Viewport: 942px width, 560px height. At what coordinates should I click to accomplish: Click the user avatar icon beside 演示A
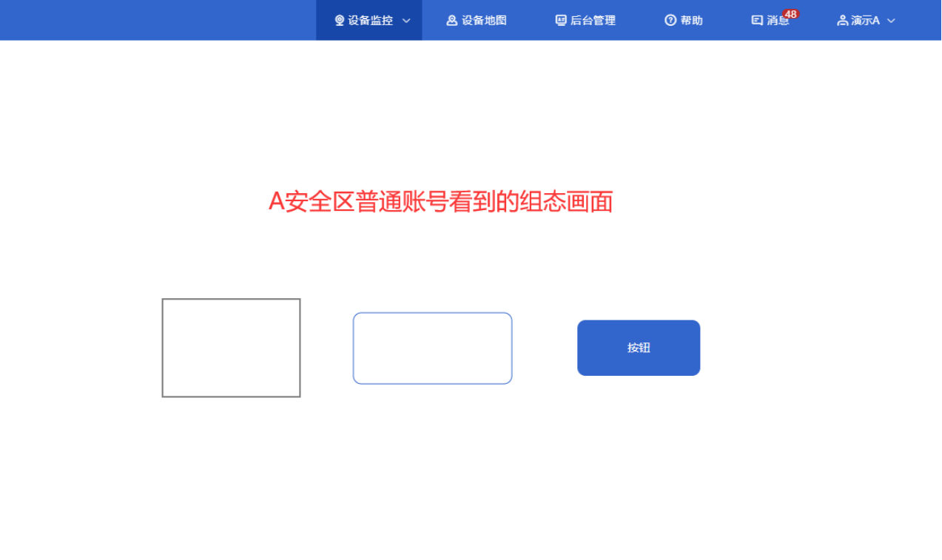tap(842, 21)
